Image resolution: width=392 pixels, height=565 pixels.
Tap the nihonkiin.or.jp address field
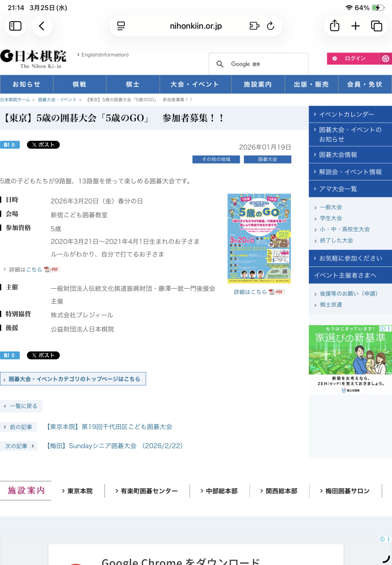196,26
